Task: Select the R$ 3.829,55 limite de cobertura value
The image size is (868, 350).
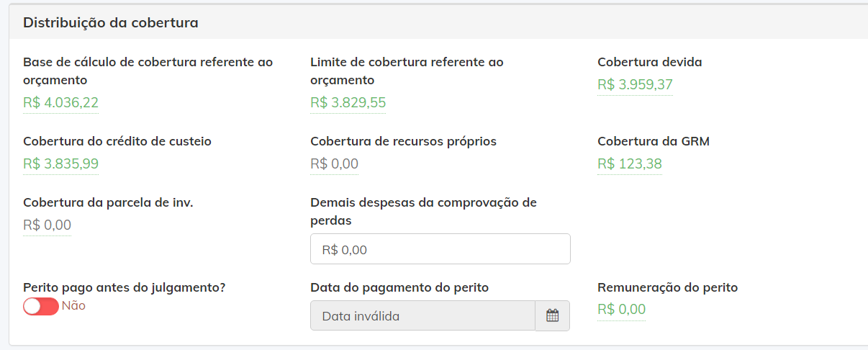Action: click(348, 103)
